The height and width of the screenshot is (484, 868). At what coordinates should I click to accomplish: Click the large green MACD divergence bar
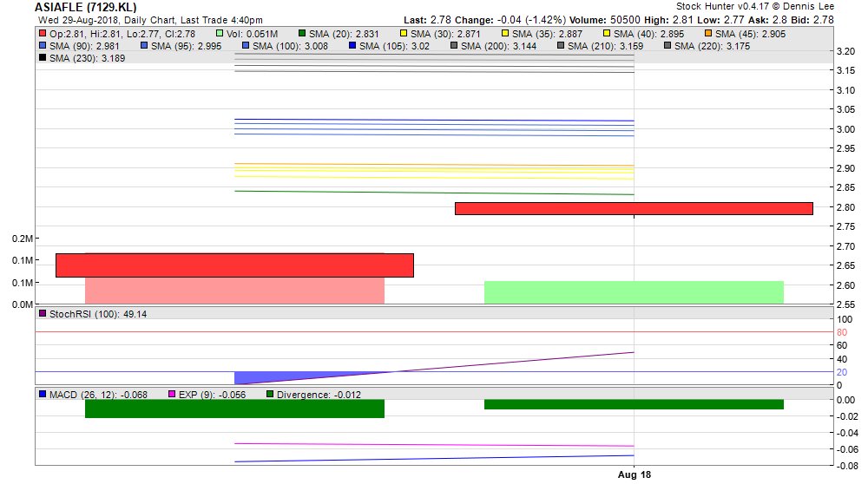pyautogui.click(x=234, y=409)
